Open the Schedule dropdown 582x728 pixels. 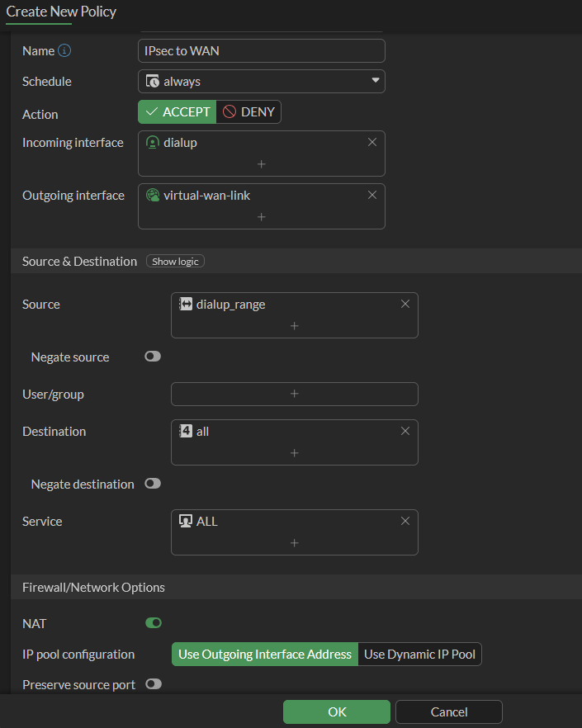click(x=261, y=81)
